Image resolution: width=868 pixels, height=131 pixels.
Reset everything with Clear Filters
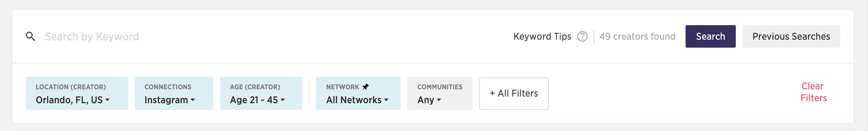click(813, 92)
